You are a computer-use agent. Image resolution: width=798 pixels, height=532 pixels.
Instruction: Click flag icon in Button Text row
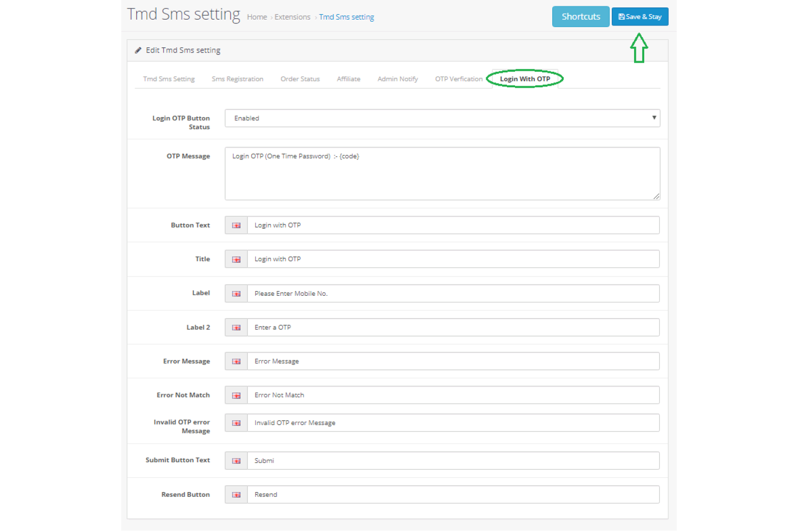pyautogui.click(x=236, y=226)
